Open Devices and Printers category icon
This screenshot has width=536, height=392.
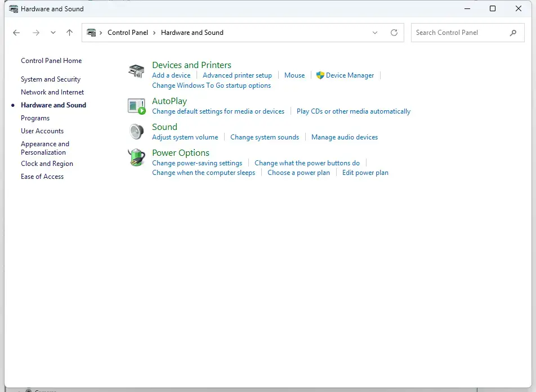coord(136,71)
